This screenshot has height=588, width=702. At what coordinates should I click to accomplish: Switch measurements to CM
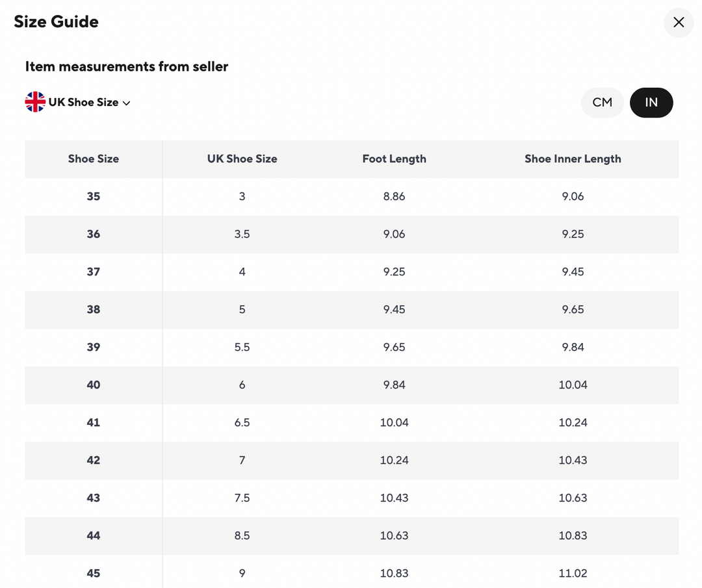603,103
